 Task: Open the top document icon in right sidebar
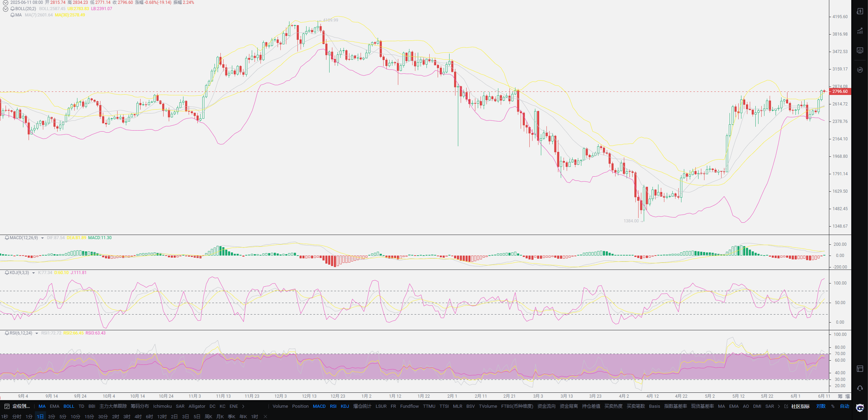tap(860, 12)
